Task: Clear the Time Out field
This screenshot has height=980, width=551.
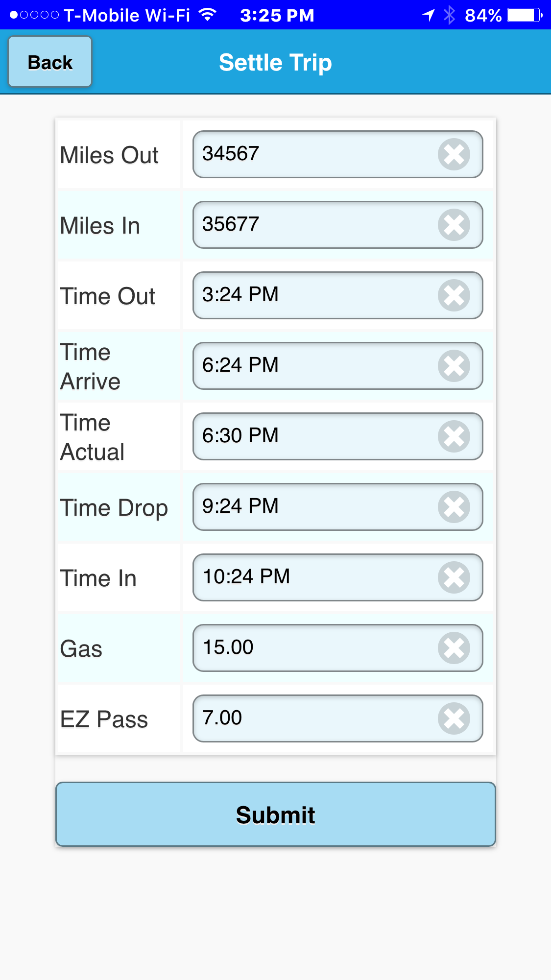Action: pos(454,295)
